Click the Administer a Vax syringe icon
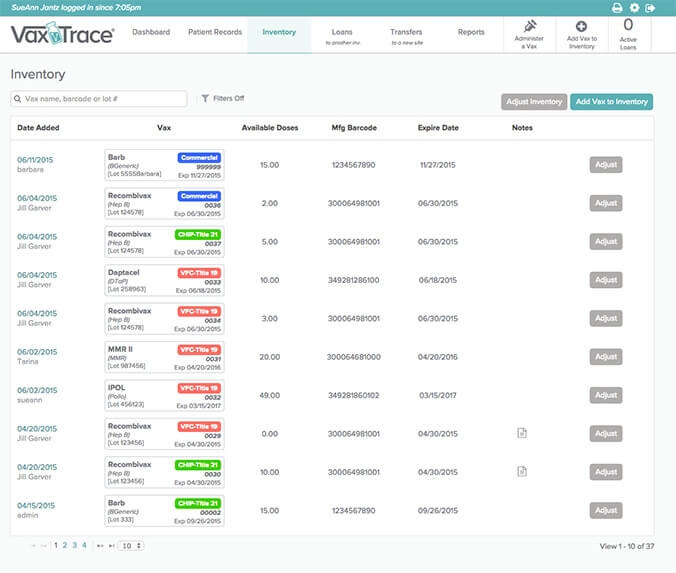 coord(531,25)
